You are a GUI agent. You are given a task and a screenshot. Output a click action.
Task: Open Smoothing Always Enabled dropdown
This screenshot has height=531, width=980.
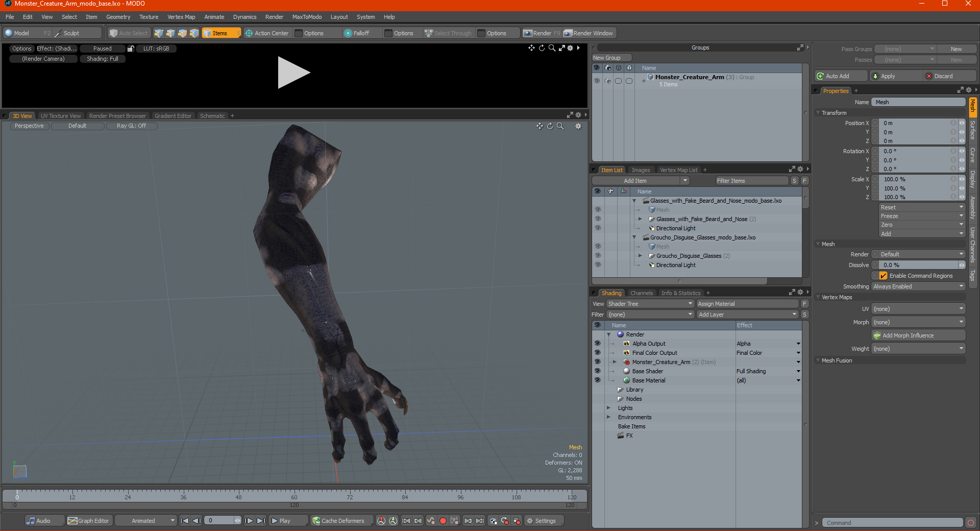click(918, 286)
